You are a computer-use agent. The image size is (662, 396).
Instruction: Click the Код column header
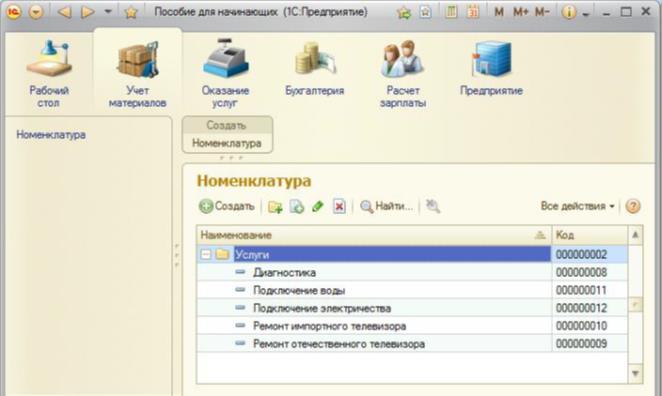590,235
